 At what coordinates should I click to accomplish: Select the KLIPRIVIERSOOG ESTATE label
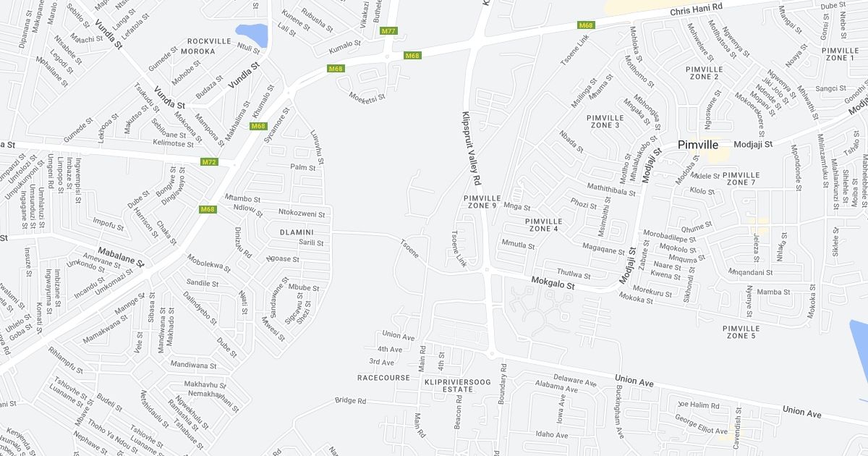pyautogui.click(x=449, y=385)
